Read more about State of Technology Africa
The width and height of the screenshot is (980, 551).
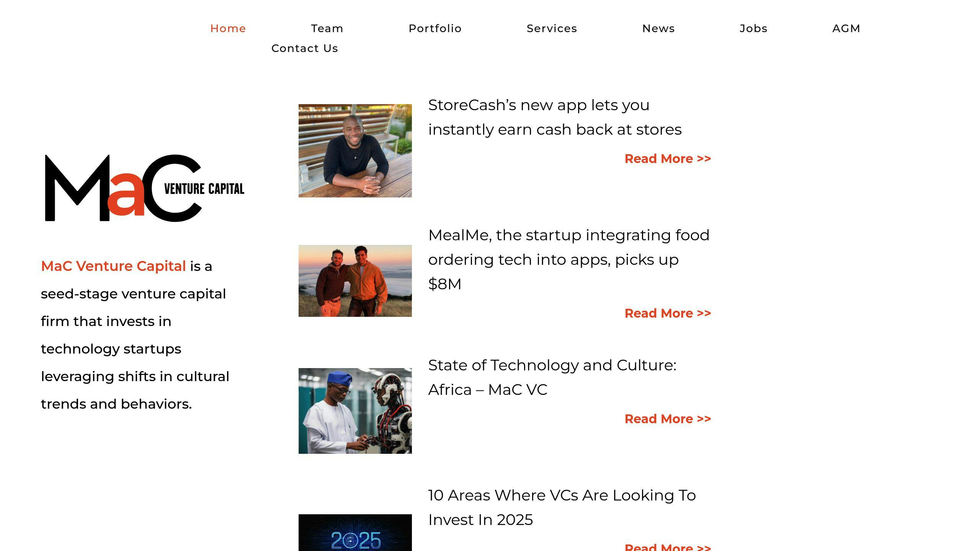667,419
